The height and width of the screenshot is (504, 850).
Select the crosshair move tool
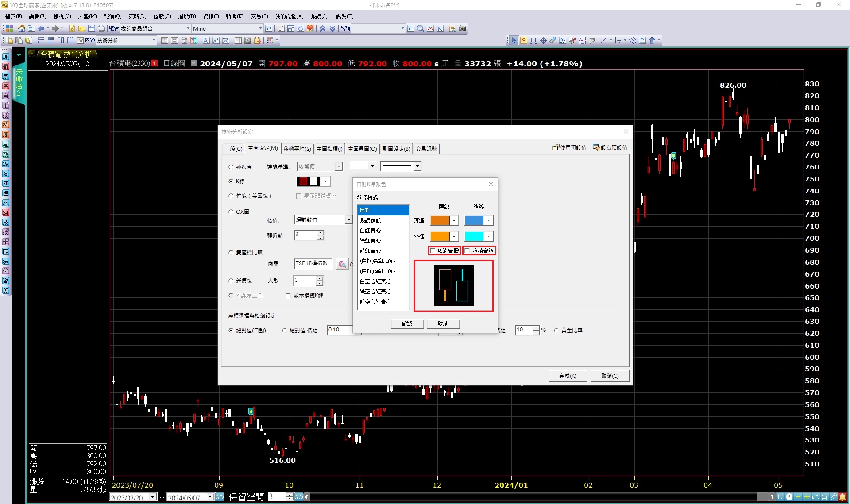point(543,40)
